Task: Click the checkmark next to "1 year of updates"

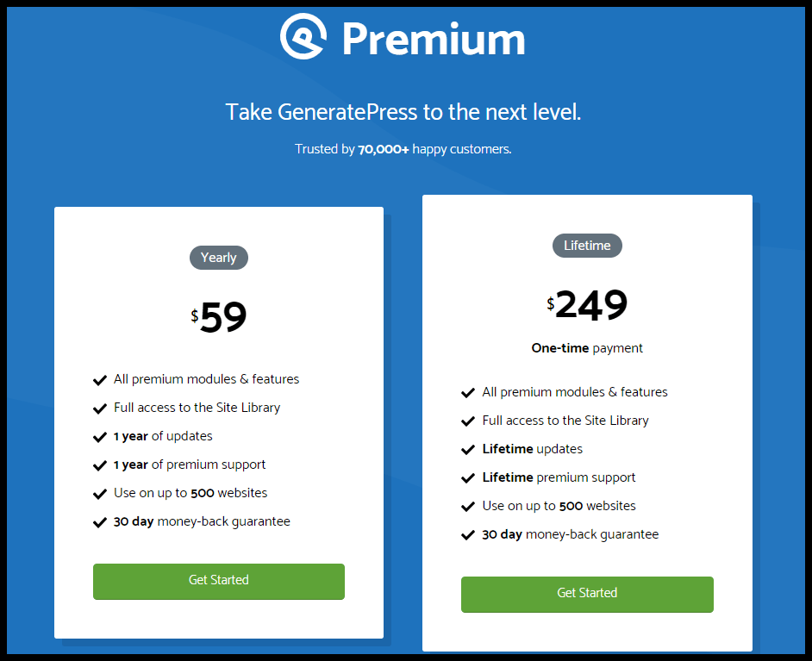Action: click(x=99, y=436)
